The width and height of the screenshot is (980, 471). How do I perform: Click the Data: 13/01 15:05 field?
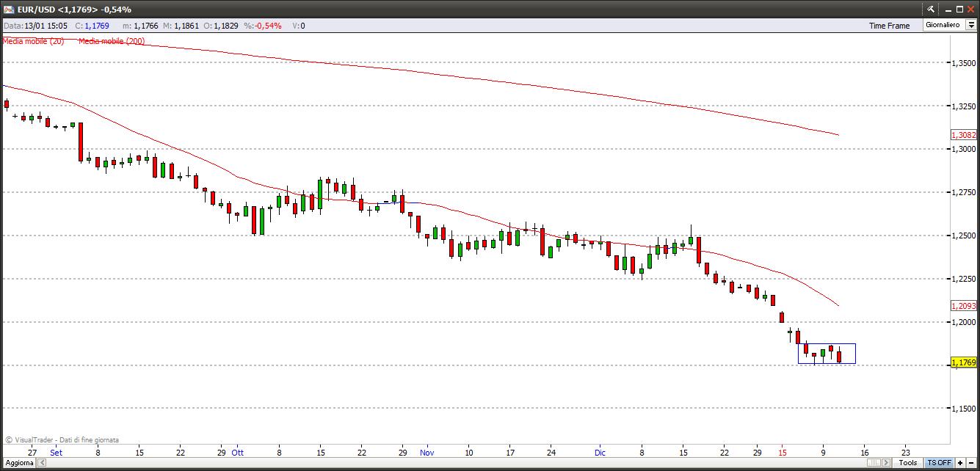coord(34,26)
